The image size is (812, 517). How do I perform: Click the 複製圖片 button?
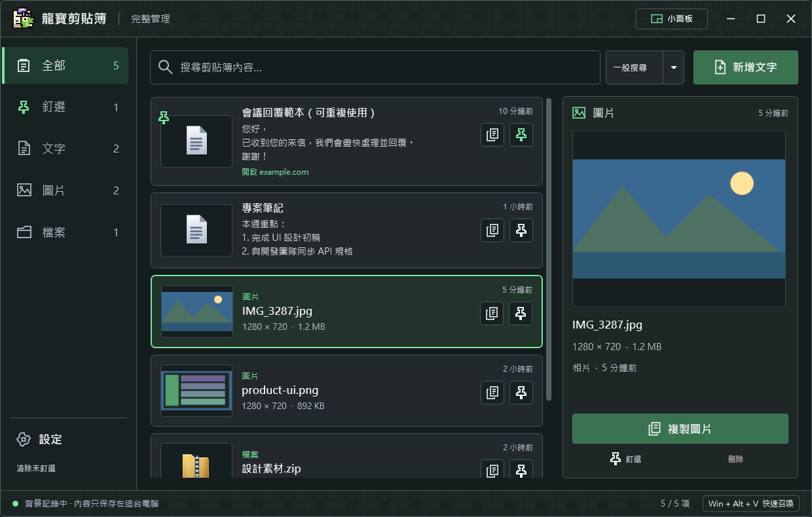pyautogui.click(x=680, y=429)
